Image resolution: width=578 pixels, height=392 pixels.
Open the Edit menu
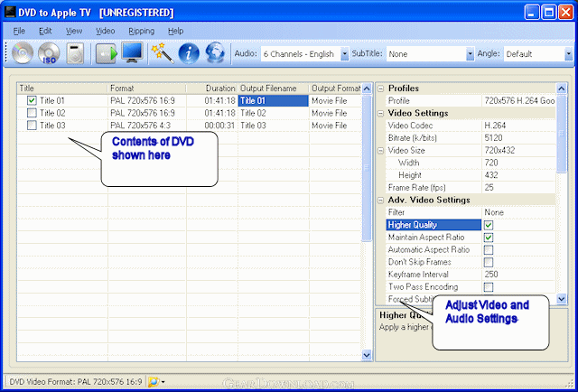[45, 31]
